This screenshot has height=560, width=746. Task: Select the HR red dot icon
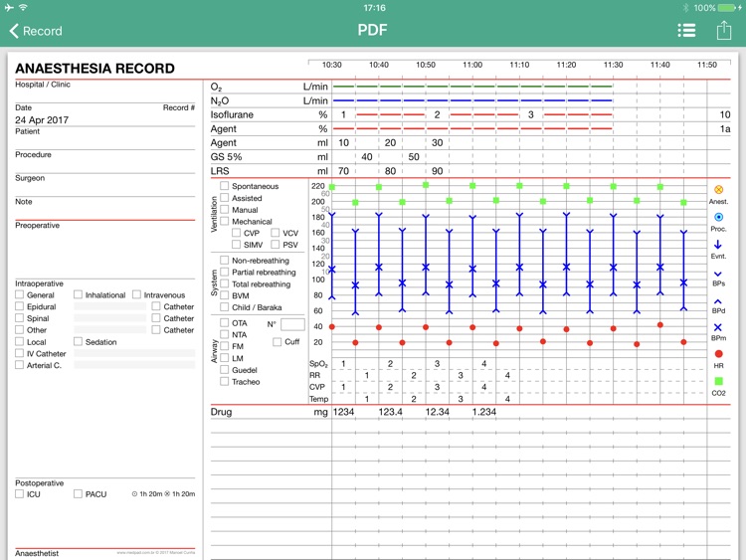click(x=718, y=354)
